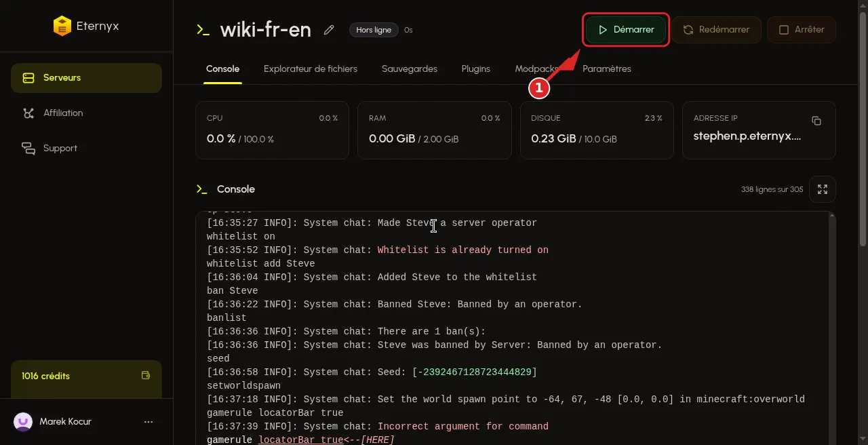Click the Arrêter button
This screenshot has height=445, width=868.
point(802,30)
